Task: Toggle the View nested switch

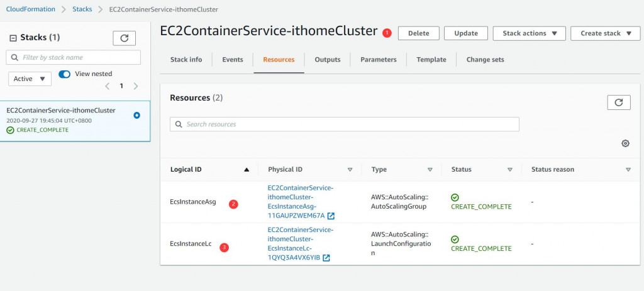Action: tap(65, 74)
